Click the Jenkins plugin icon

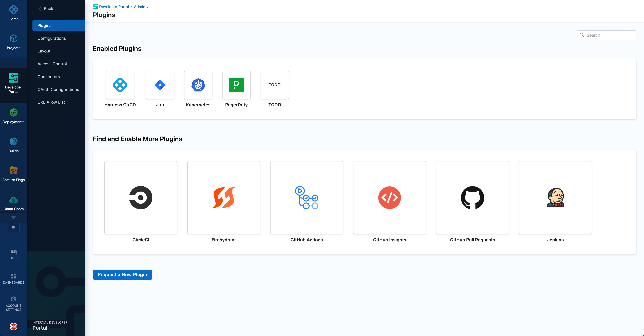tap(555, 197)
